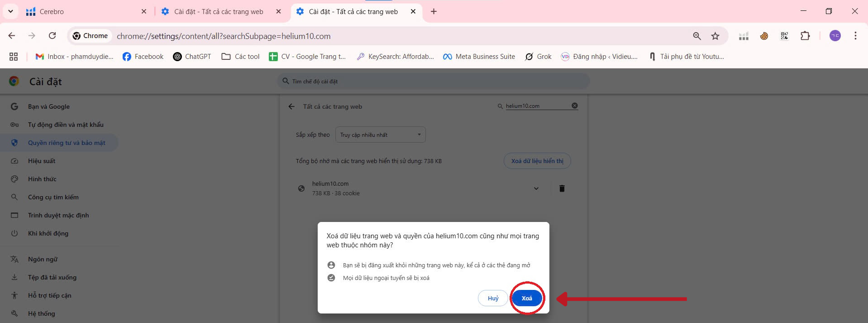The image size is (868, 323).
Task: Clear the helium10.com search filter
Action: click(x=574, y=106)
